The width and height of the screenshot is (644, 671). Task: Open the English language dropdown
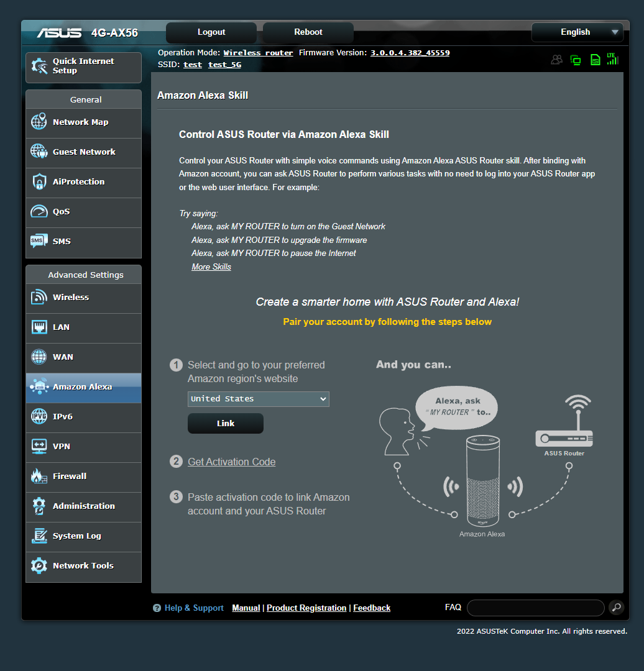click(577, 32)
